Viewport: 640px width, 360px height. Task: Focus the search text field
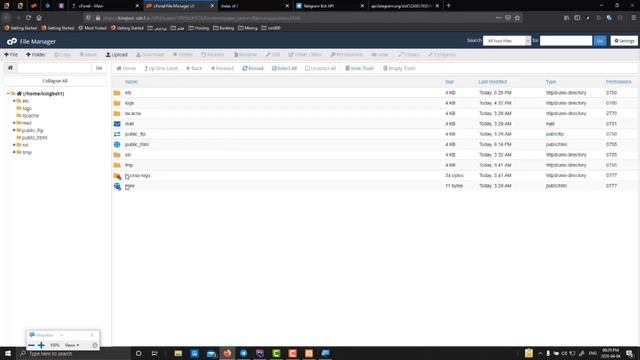click(x=566, y=41)
